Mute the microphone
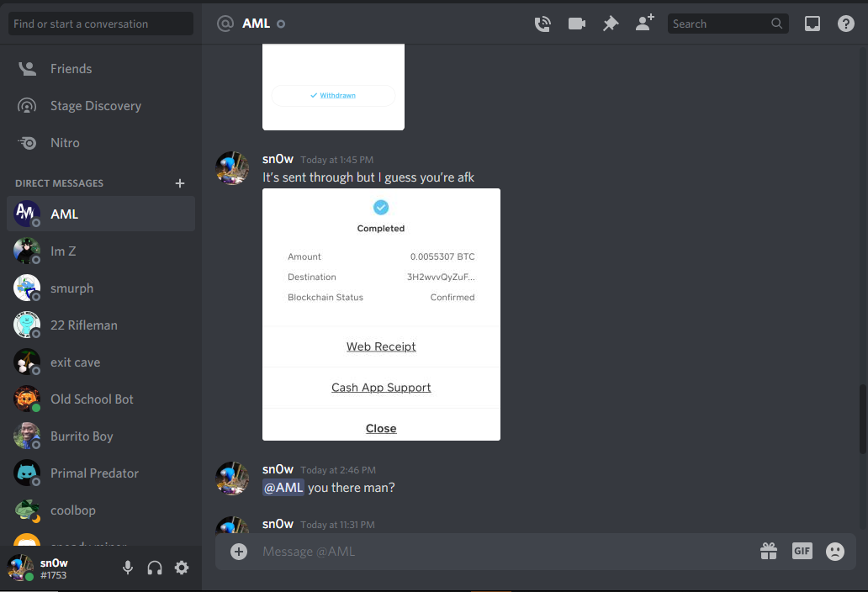The width and height of the screenshot is (868, 592). [128, 568]
